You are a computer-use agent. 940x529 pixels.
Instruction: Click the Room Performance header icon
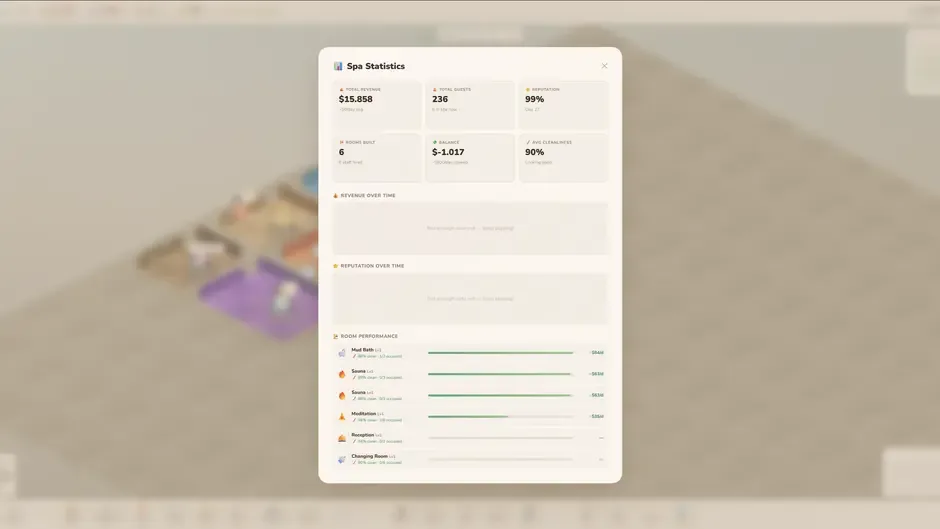336,336
